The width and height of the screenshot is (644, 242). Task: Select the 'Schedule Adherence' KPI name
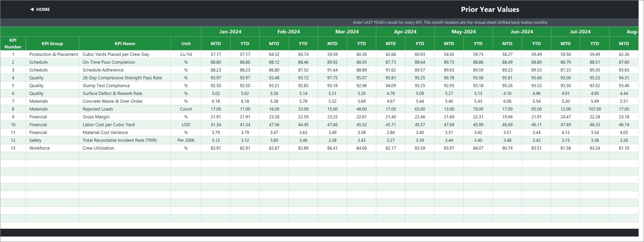(125, 70)
